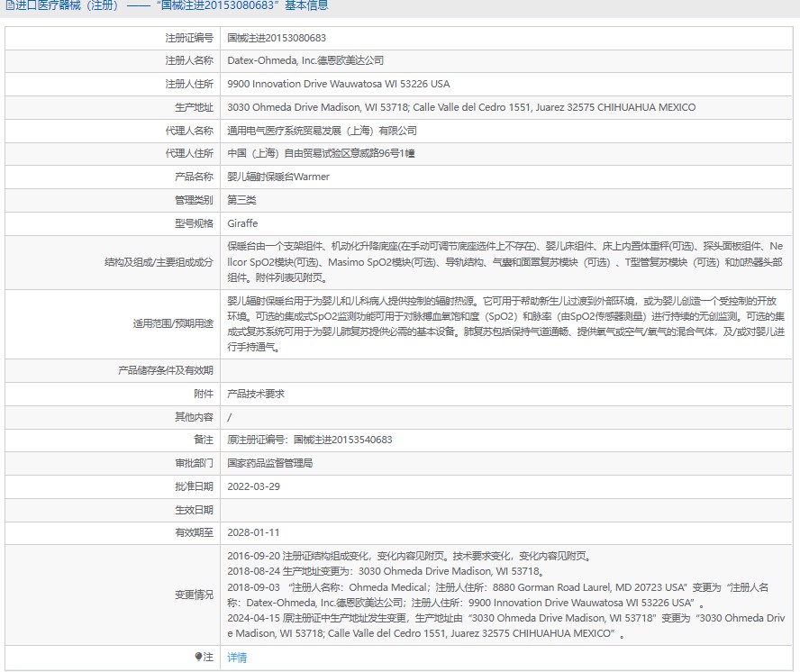Click the 批准日期 label
Viewport: 800px width, 672px height.
(194, 486)
